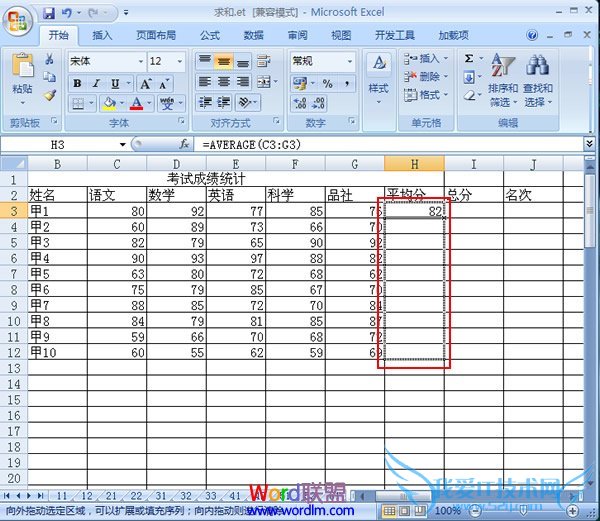The image size is (600, 521).
Task: Switch to the 页面布局 ribbon tab
Action: coord(156,35)
